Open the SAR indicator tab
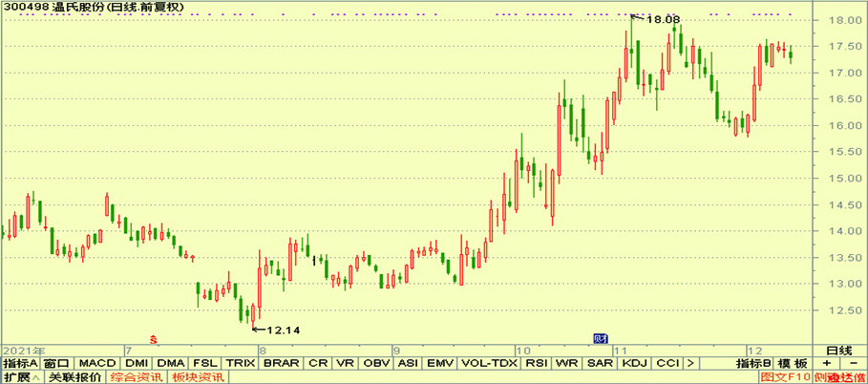Viewport: 868px width, 384px height. (x=599, y=364)
